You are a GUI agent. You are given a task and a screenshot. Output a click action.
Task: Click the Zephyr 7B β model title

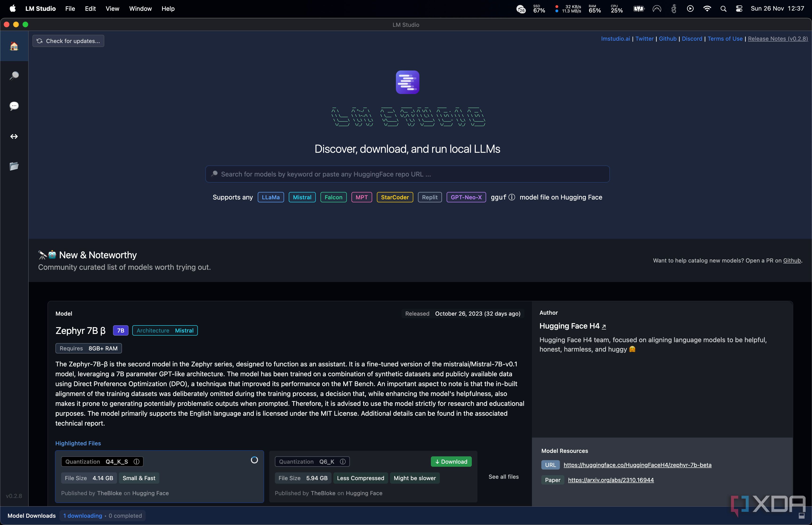tap(80, 331)
